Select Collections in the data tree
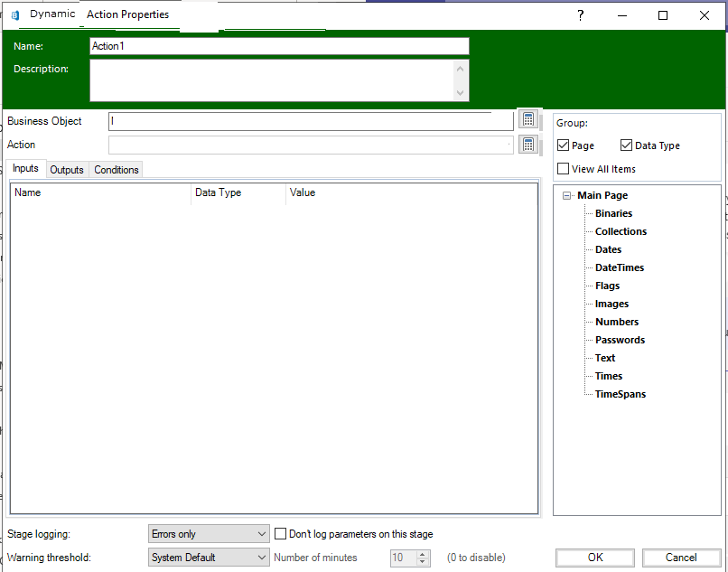Viewport: 728px width, 572px height. [x=621, y=231]
